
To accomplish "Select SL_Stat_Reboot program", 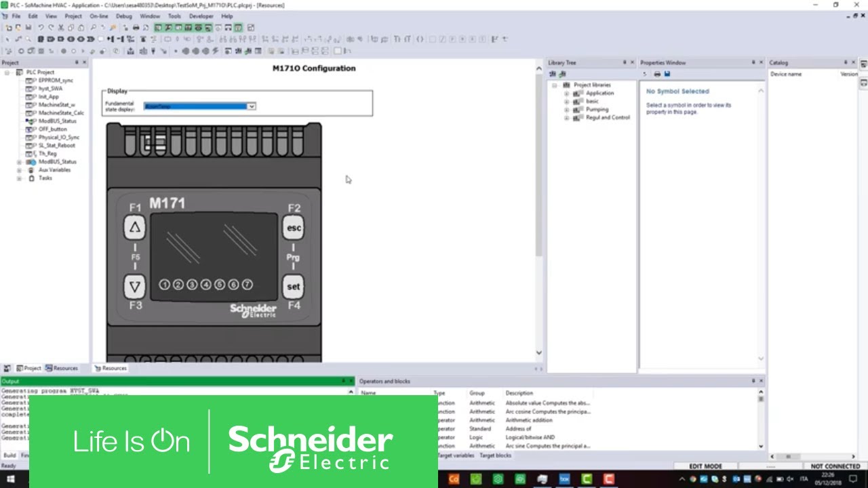I will tap(57, 146).
